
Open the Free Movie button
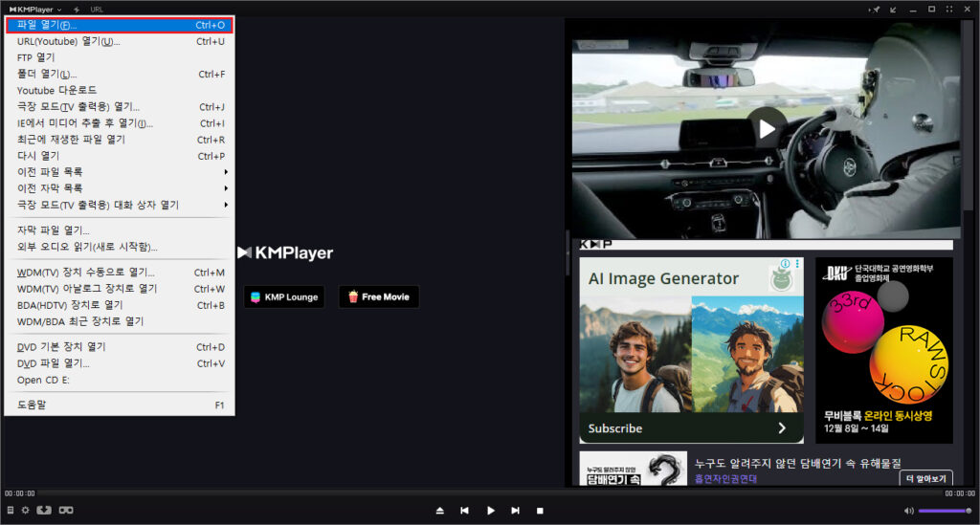click(378, 296)
